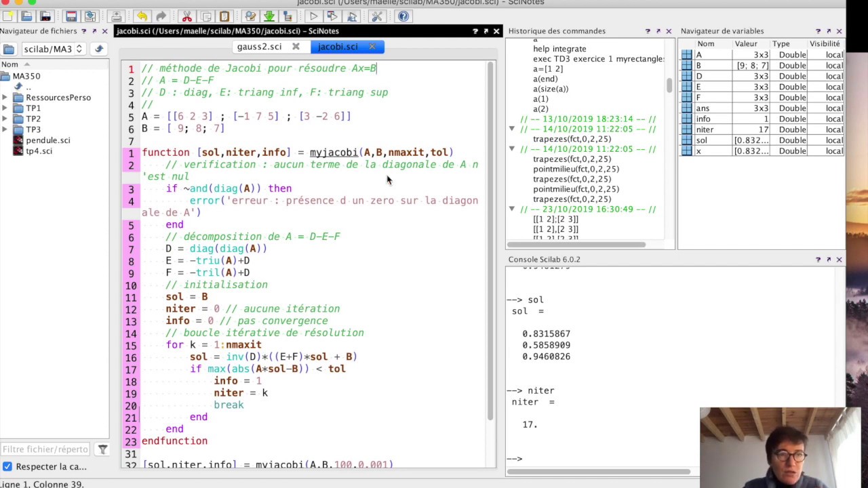Undock the SciNotes editor panel
Screen dimensions: 868x488
[x=486, y=31]
